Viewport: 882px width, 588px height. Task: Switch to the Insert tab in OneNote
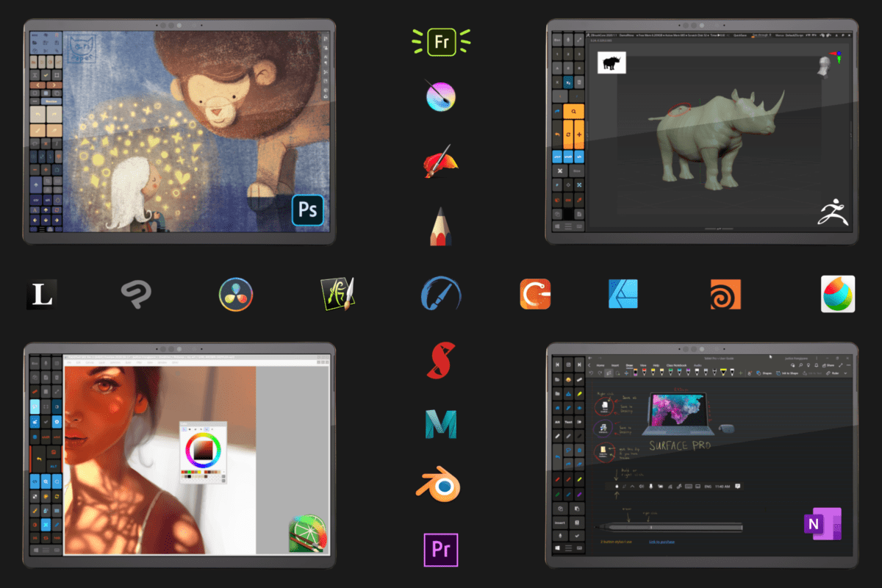pos(615,365)
